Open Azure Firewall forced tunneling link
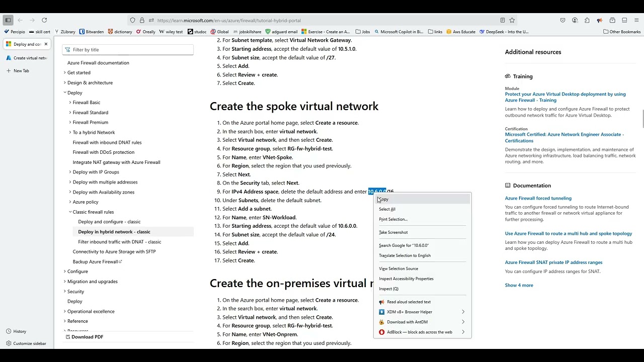 pos(538,198)
